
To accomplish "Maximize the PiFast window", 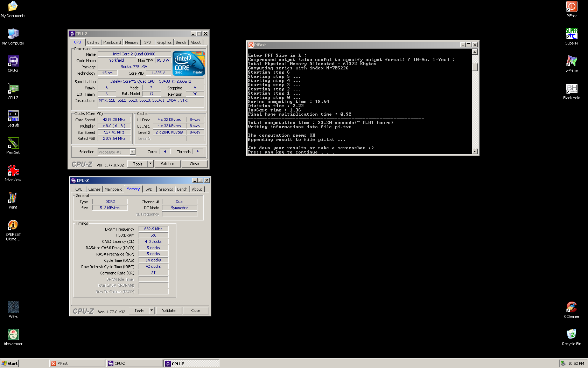I will [468, 45].
